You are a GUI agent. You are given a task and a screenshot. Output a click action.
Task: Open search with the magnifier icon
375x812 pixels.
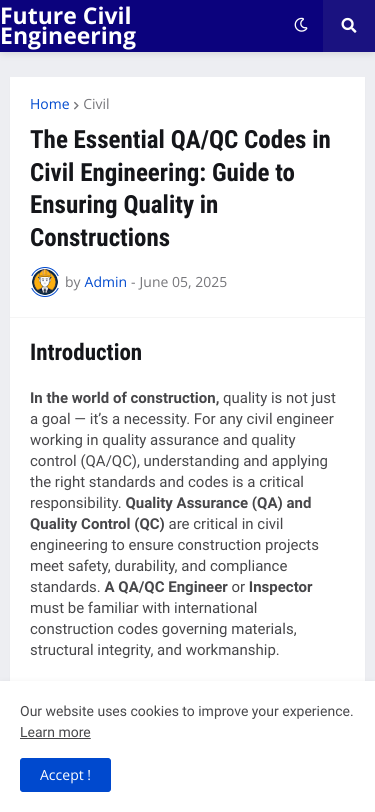[x=349, y=26]
